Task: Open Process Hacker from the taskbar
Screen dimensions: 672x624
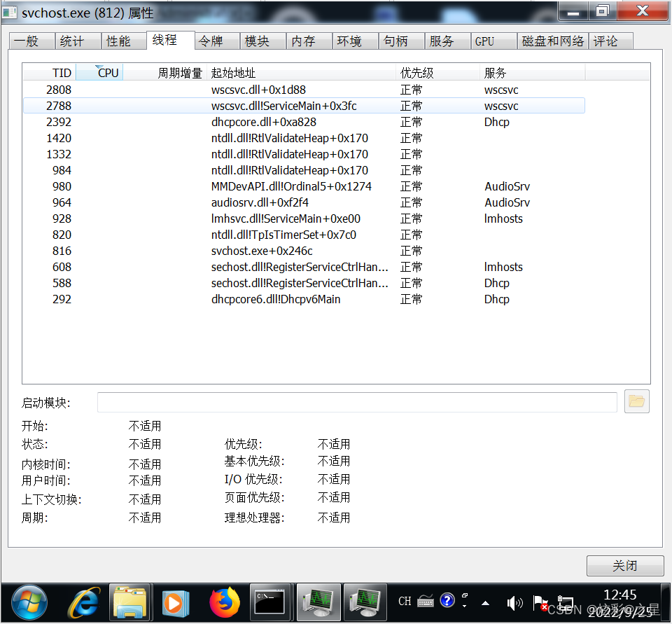Action: coord(318,602)
